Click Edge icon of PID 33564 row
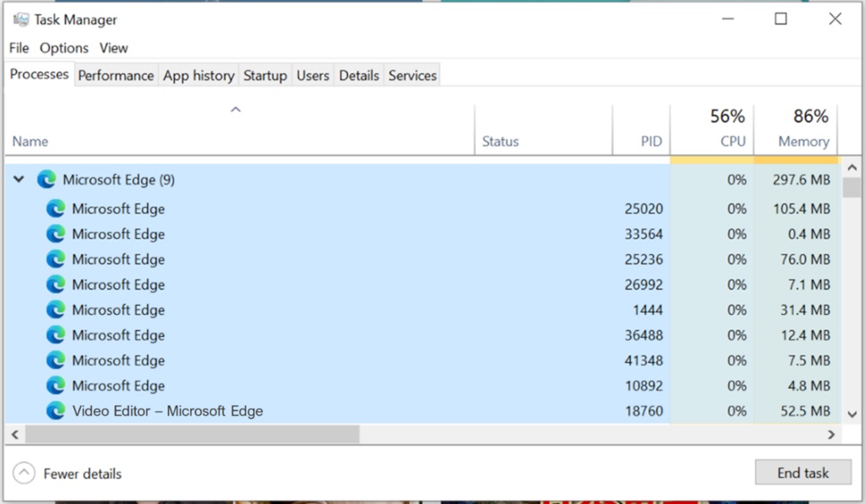The width and height of the screenshot is (865, 504). pos(55,235)
